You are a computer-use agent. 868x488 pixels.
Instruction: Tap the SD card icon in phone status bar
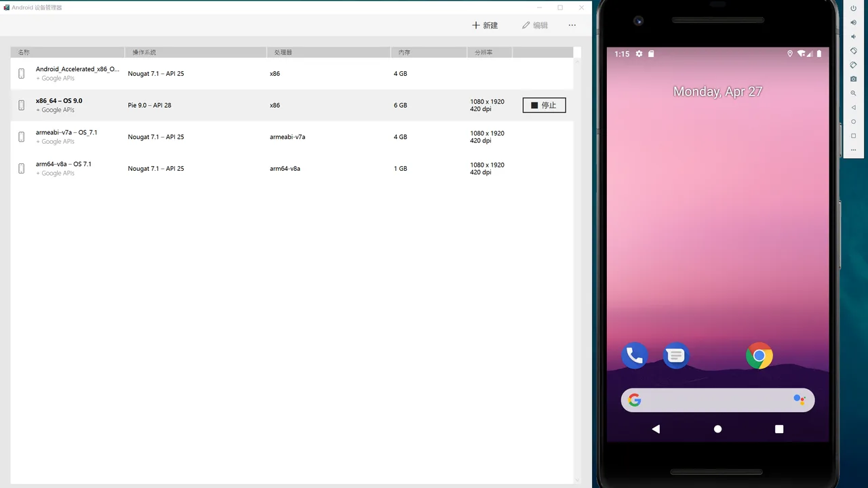651,54
